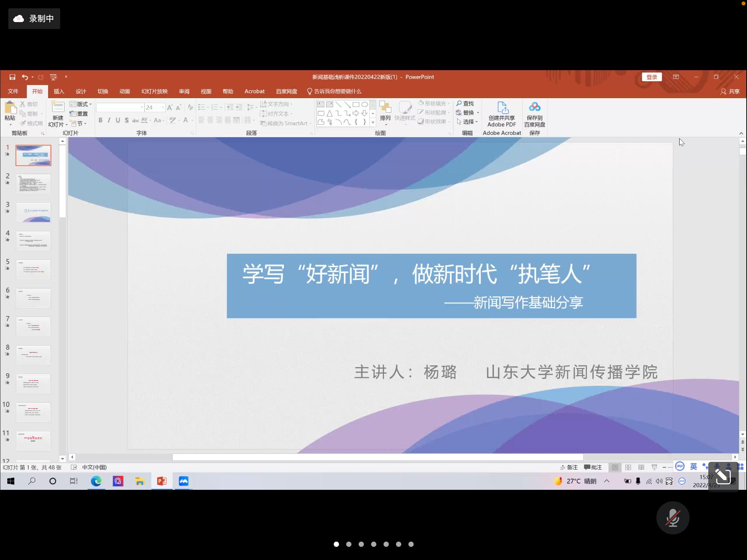Switch to Animations (动画) tab
The width and height of the screenshot is (747, 560).
tap(124, 91)
